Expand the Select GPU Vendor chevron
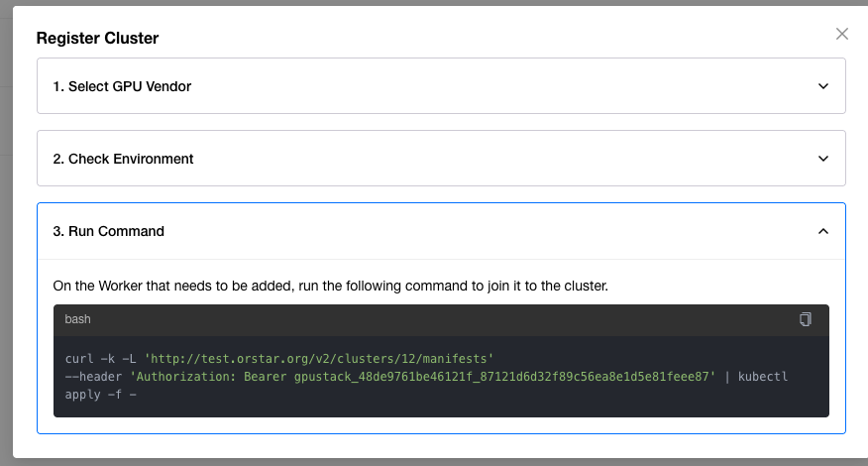The height and width of the screenshot is (466, 868). point(823,86)
